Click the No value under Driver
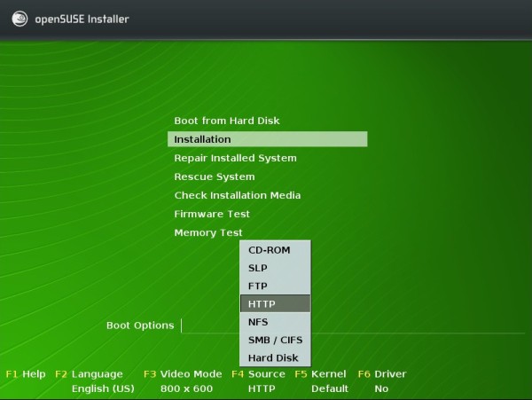This screenshot has width=532, height=400. (x=381, y=388)
